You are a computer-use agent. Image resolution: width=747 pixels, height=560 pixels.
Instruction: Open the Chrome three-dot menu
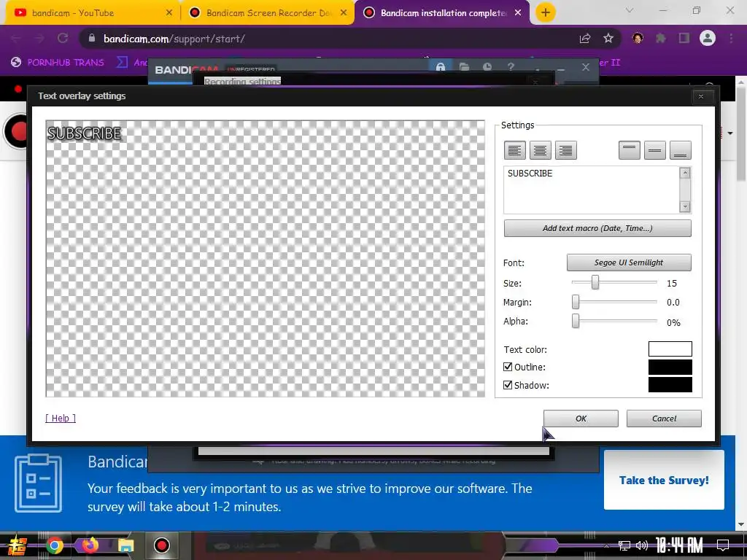click(x=731, y=39)
